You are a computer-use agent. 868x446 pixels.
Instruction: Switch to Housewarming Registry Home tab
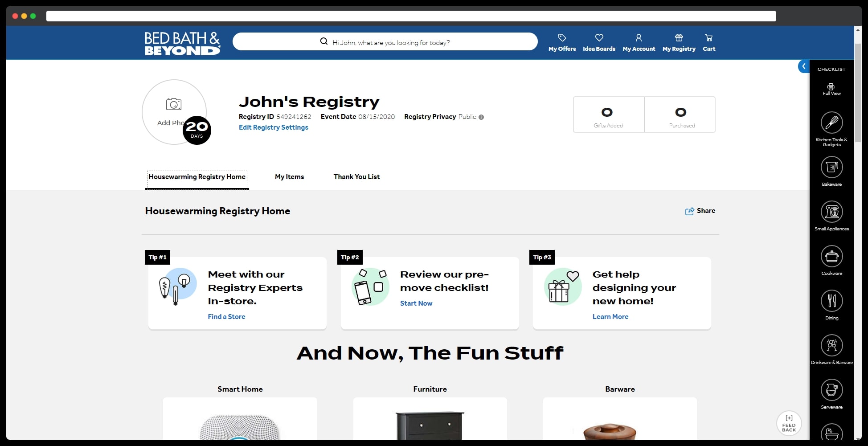197,177
